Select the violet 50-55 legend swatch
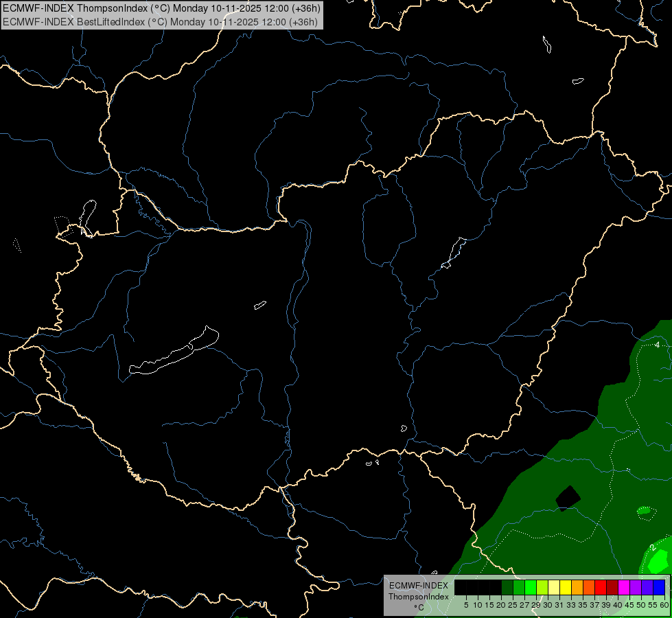 coord(647,587)
